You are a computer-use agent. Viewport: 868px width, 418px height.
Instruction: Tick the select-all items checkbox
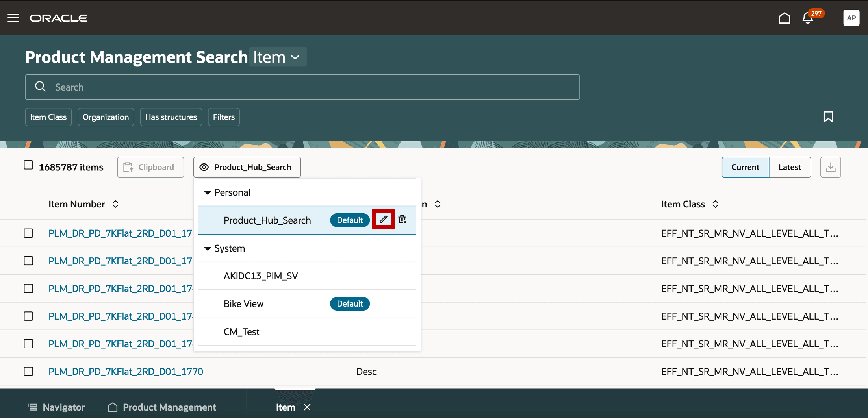tap(28, 165)
